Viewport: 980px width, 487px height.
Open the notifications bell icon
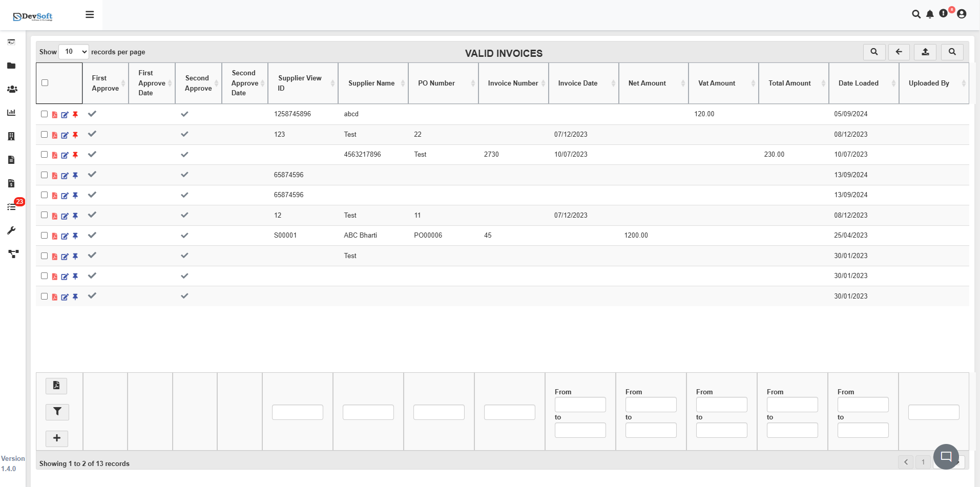[x=930, y=14]
